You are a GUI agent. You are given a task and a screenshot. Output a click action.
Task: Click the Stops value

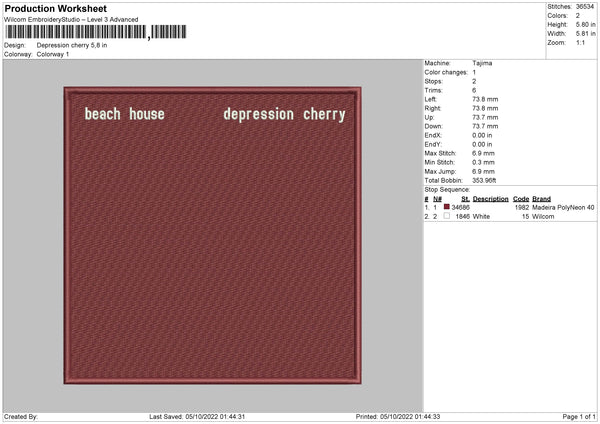[x=474, y=81]
